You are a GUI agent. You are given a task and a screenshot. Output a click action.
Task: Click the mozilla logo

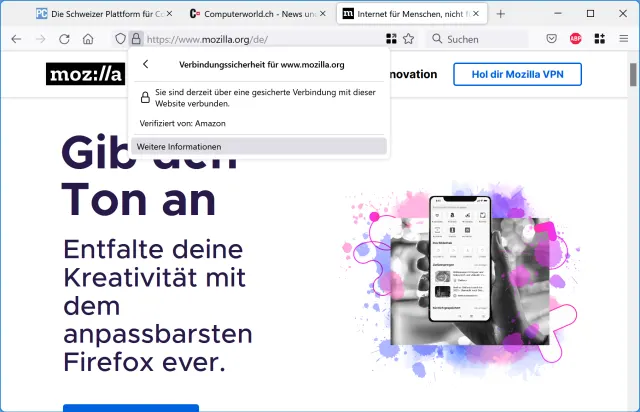tap(86, 74)
